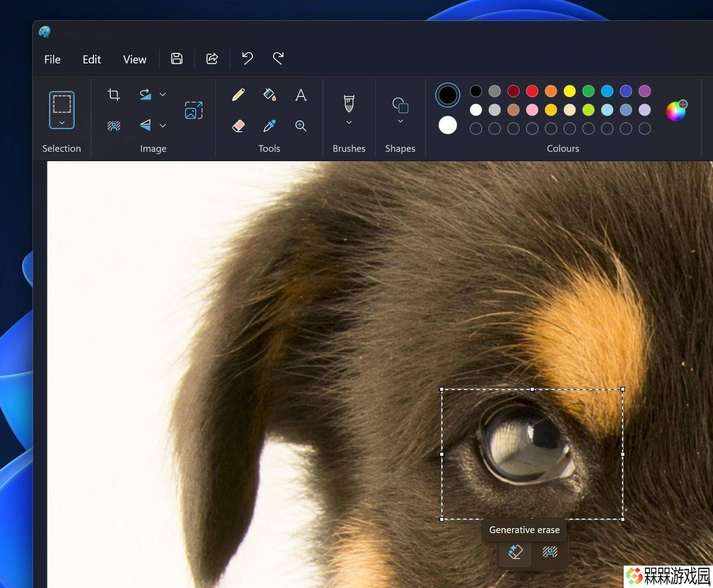Expand the Selection options dropdown

coord(62,122)
